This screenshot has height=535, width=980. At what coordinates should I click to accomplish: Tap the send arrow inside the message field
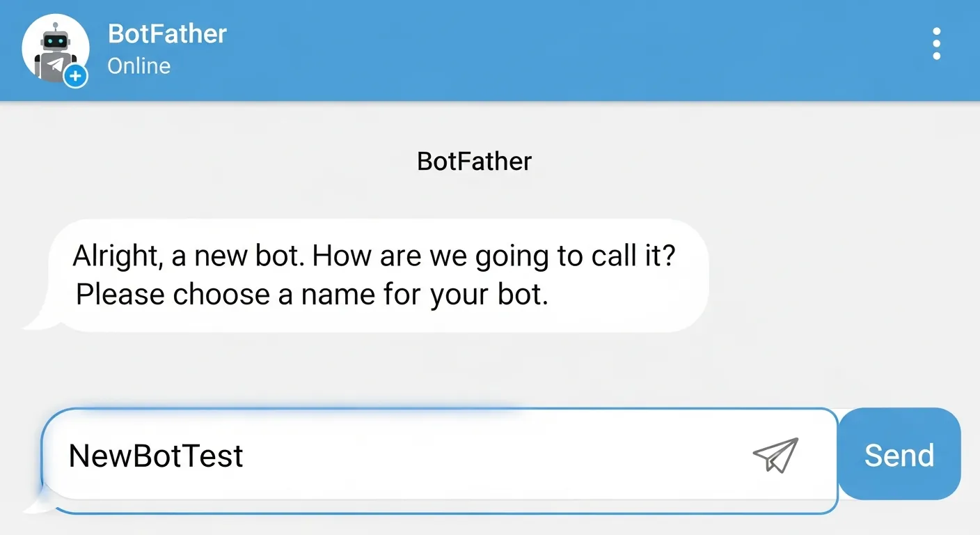pos(775,456)
